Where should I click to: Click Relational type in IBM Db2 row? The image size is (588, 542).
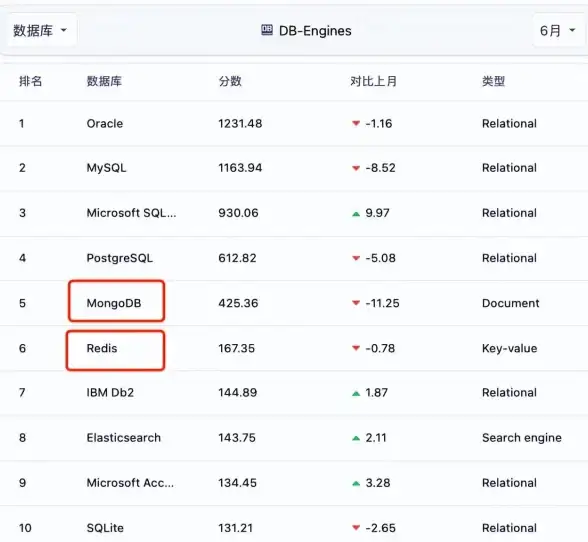pyautogui.click(x=509, y=392)
